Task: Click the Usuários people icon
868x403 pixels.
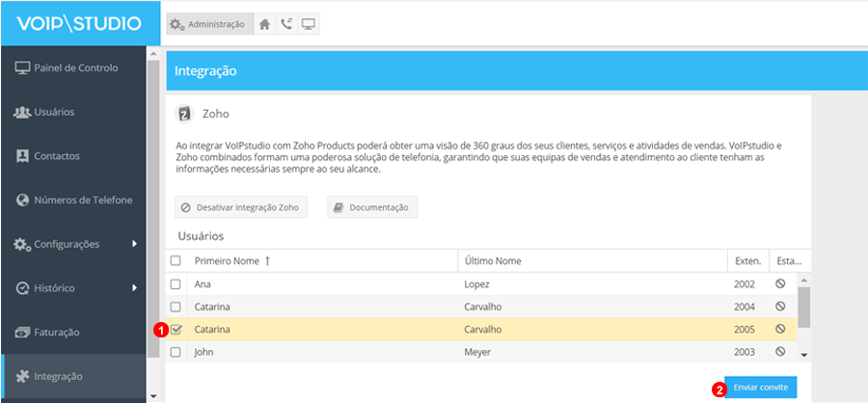Action: tap(21, 112)
